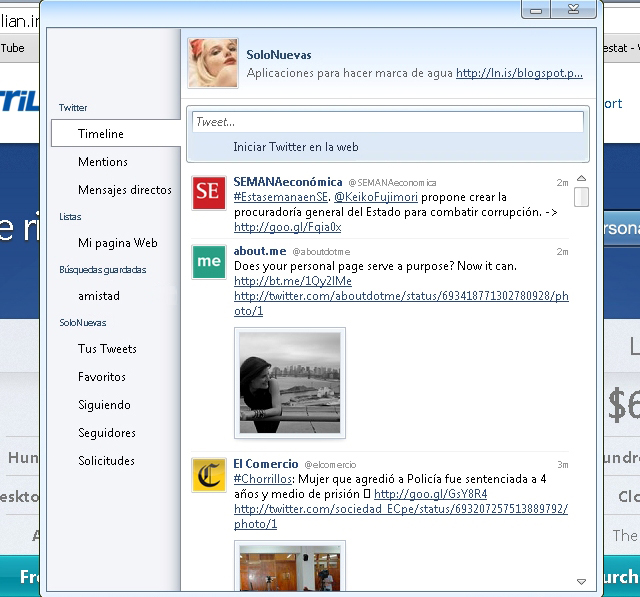Click the #Chorrillos hashtag link

[x=263, y=479]
